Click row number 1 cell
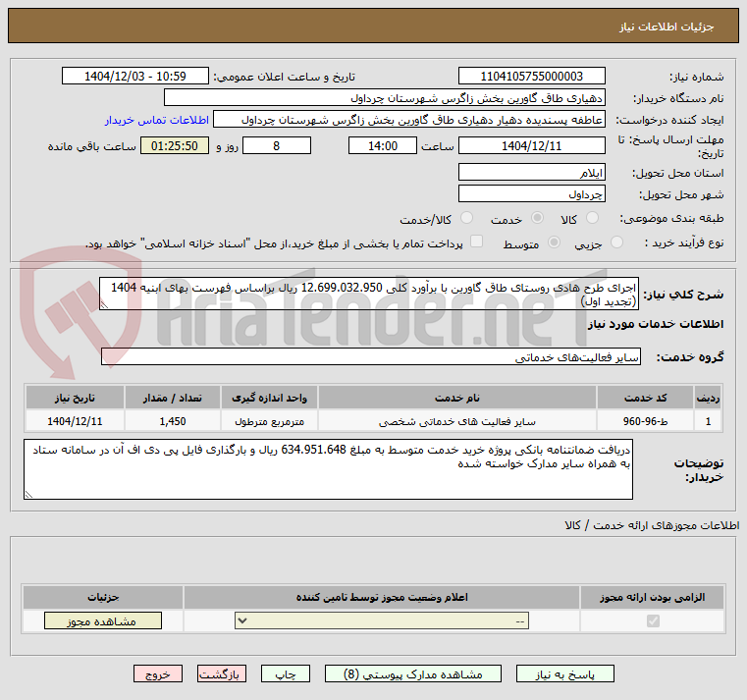 (x=708, y=421)
